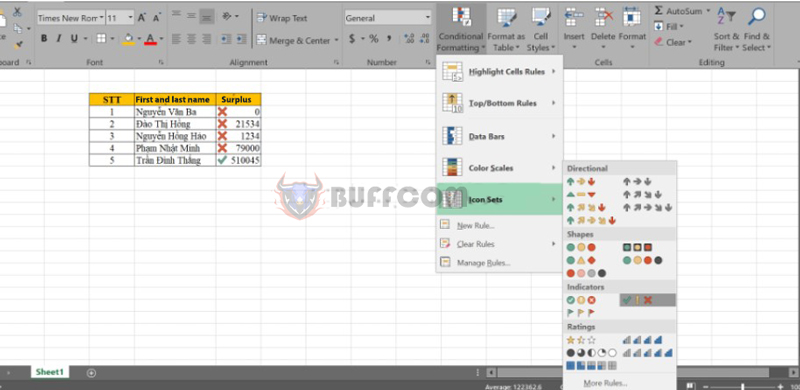Click the Insert cells icon
Viewport: 800px width, 390px height.
pyautogui.click(x=574, y=16)
